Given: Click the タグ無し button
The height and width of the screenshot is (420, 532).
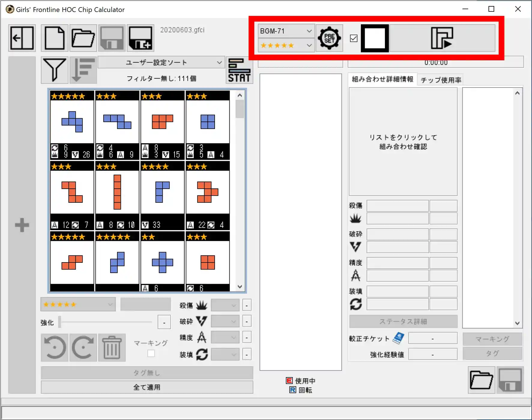Looking at the screenshot, I should (x=147, y=373).
